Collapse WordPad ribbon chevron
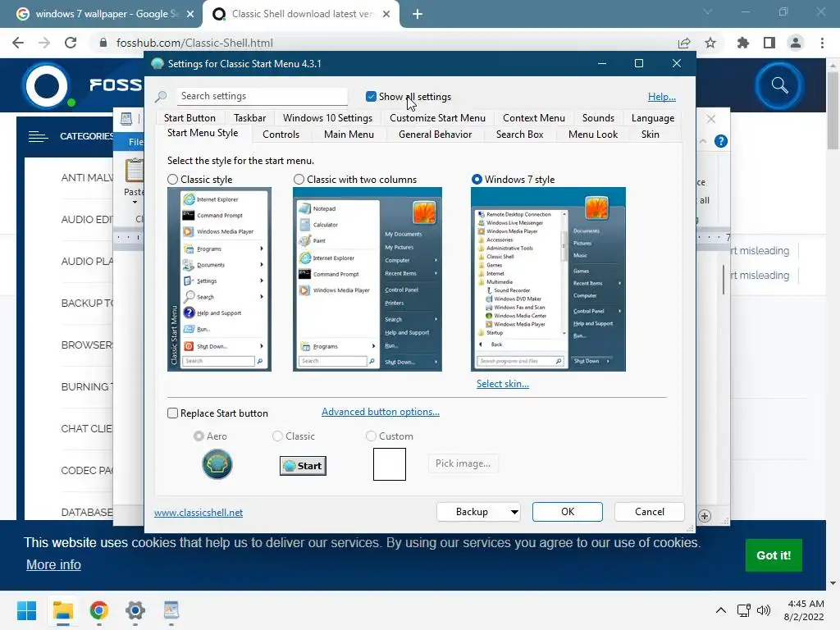840x630 pixels. 703,141
